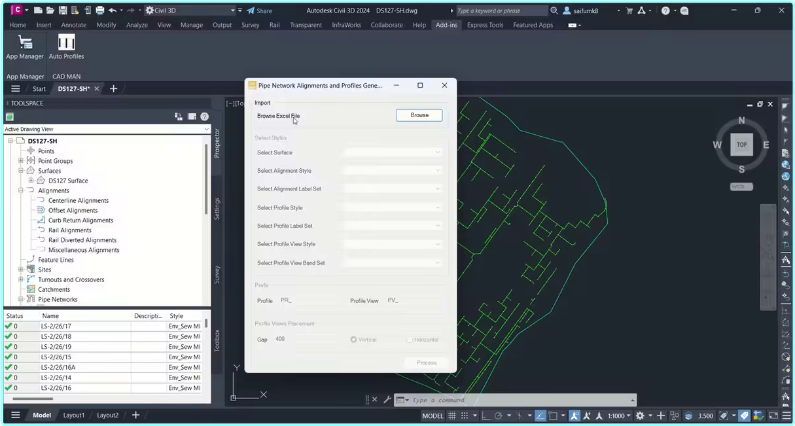Switch to the Analyze ribbon tab
The height and width of the screenshot is (426, 795).
[136, 25]
